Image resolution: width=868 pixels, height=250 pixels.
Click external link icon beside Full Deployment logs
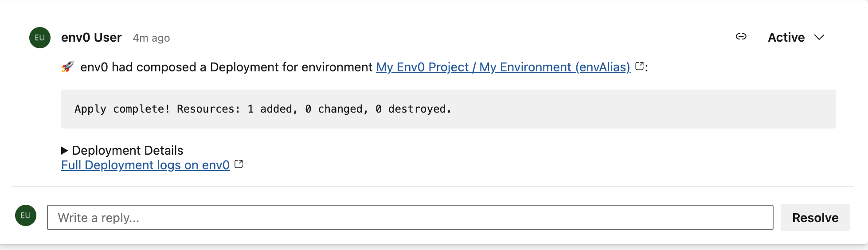239,164
